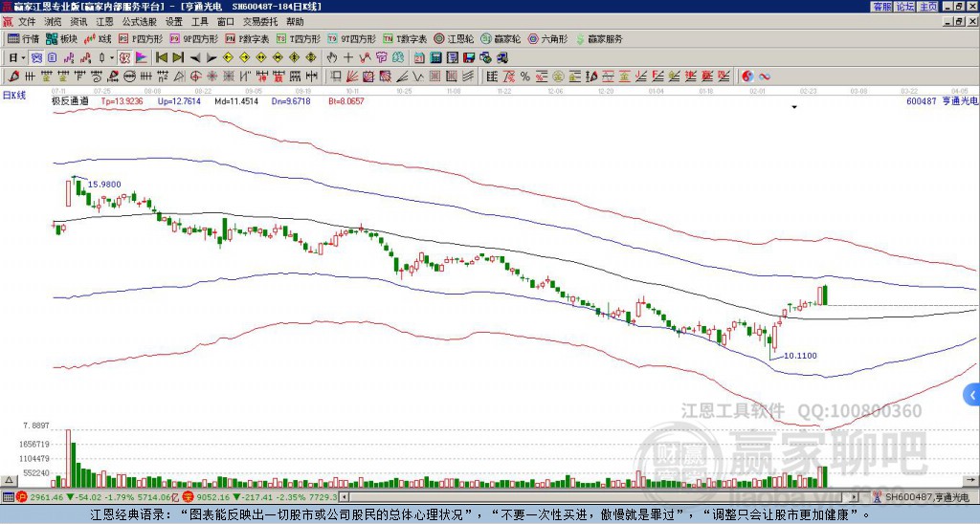The image size is (980, 524).
Task: Click the 10.1100 low price label
Action: click(x=800, y=356)
